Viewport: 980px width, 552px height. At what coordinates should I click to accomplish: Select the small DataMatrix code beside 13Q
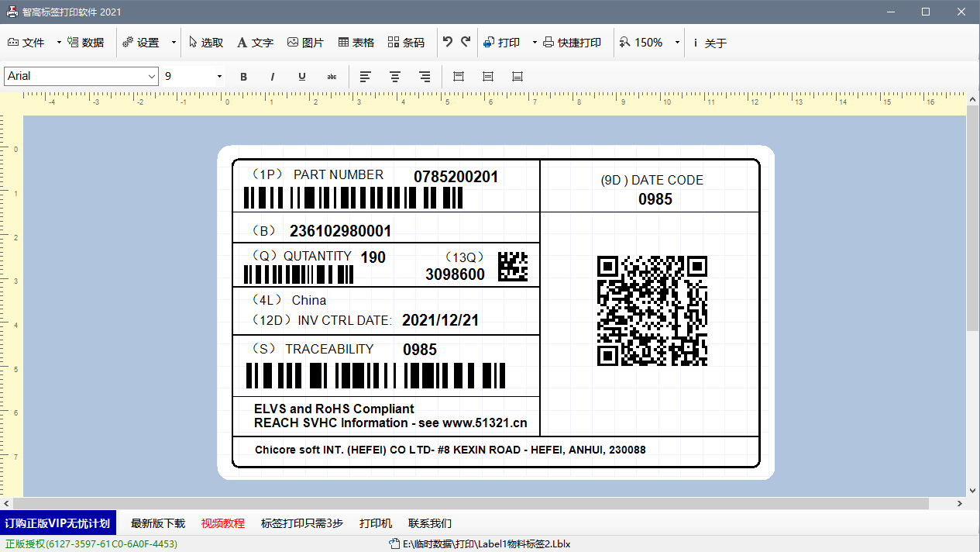513,267
